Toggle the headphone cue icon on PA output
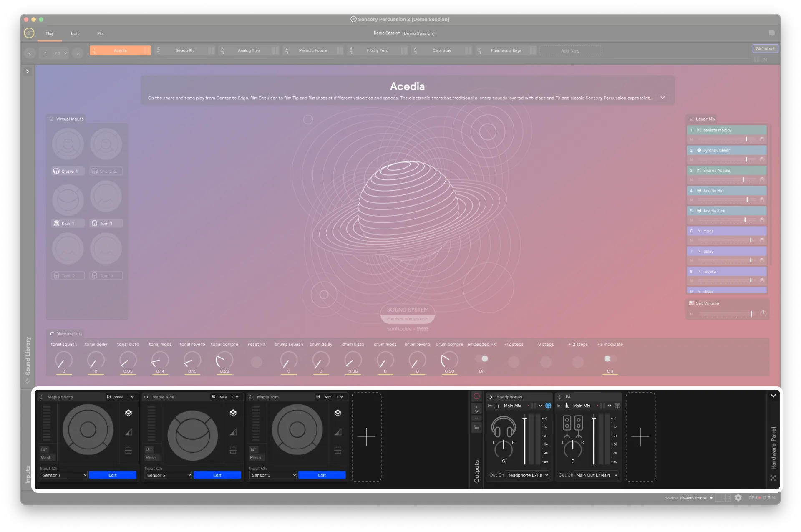The width and height of the screenshot is (801, 532). click(617, 406)
